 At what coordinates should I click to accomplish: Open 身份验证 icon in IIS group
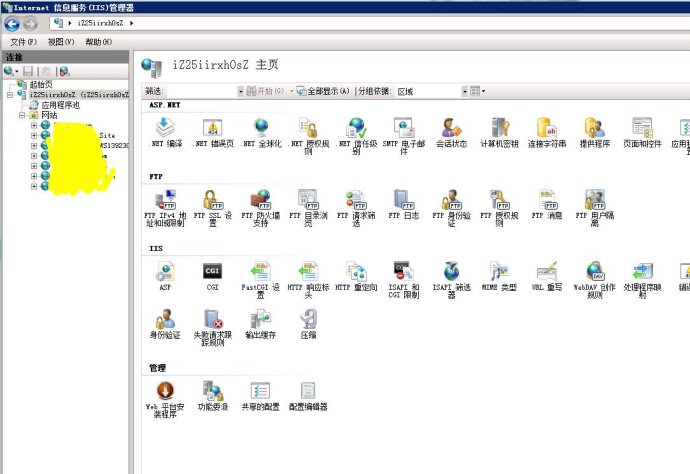[165, 319]
